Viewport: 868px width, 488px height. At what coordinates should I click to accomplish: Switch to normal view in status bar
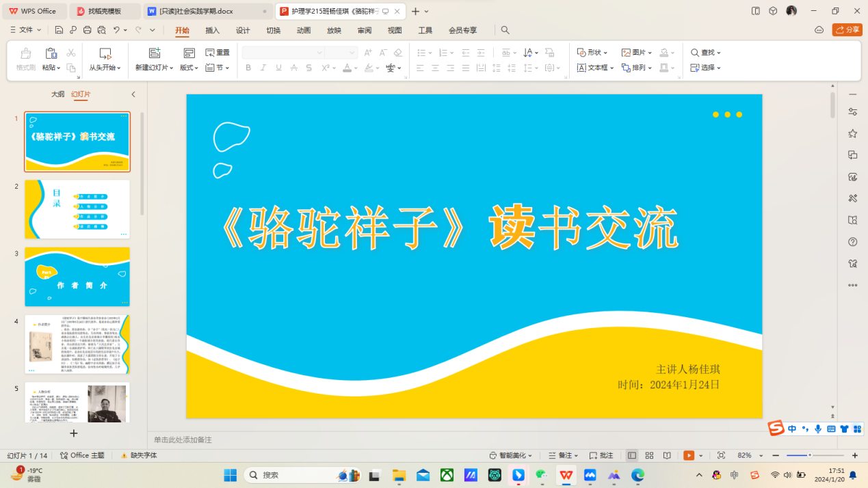(x=632, y=455)
